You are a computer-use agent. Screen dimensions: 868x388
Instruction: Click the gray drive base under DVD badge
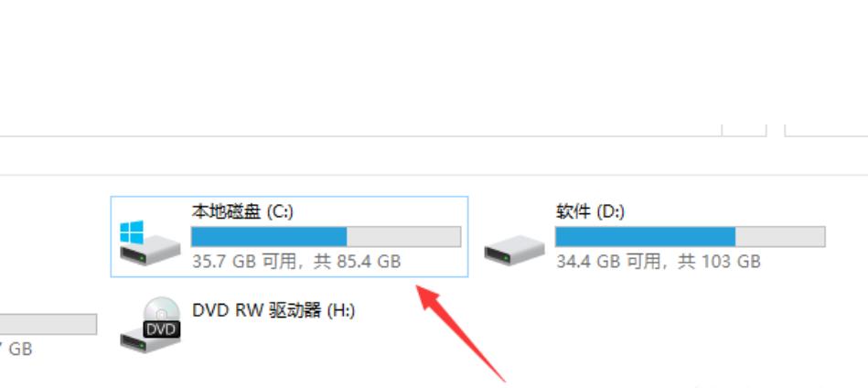coord(150,342)
